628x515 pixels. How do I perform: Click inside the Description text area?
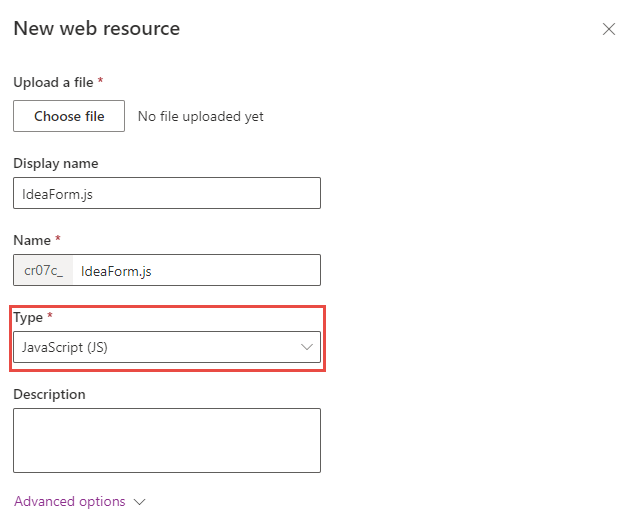pos(167,440)
